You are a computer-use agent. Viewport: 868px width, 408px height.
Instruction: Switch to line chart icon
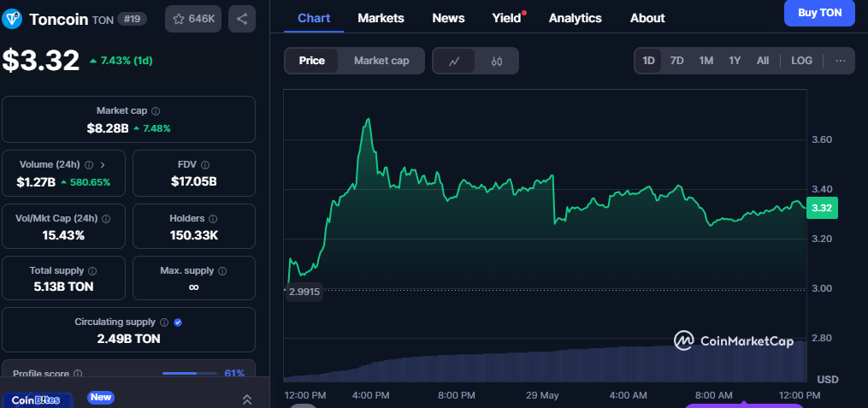[454, 61]
